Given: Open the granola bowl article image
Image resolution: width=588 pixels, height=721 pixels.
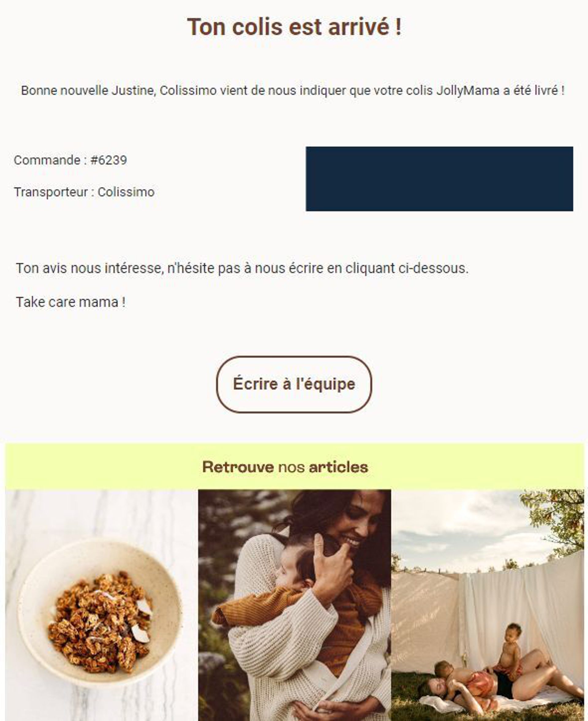Looking at the screenshot, I should click(x=102, y=605).
